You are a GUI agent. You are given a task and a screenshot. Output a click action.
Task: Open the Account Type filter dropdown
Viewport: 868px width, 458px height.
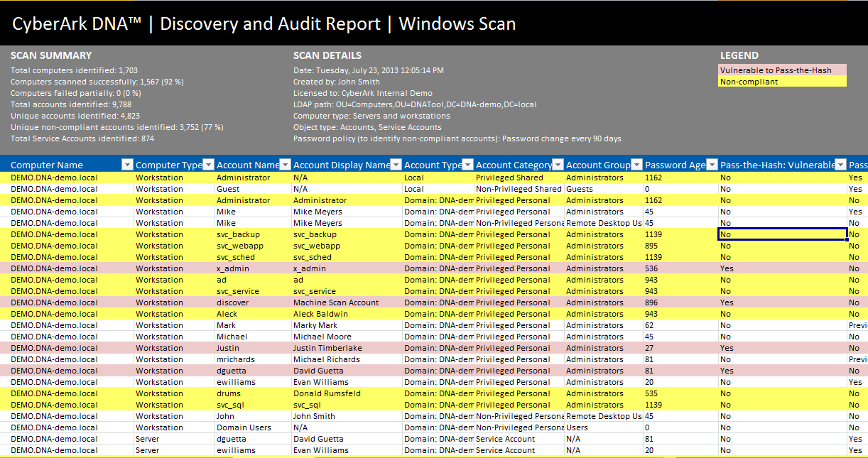tap(467, 165)
